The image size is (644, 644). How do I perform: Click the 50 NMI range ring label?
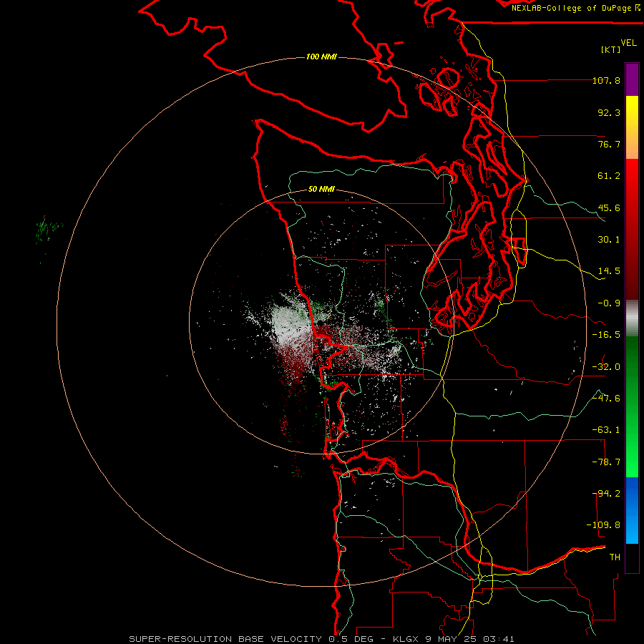coord(321,190)
